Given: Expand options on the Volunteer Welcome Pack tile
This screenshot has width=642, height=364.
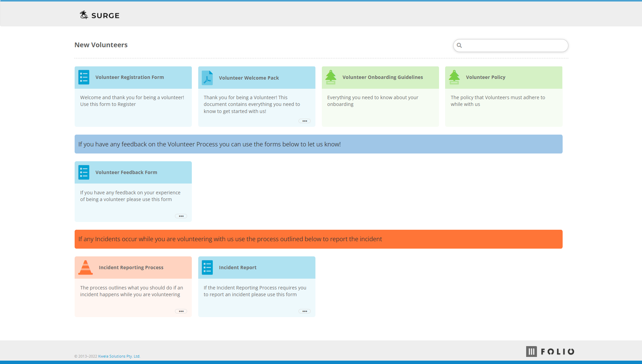Looking at the screenshot, I should click(304, 121).
